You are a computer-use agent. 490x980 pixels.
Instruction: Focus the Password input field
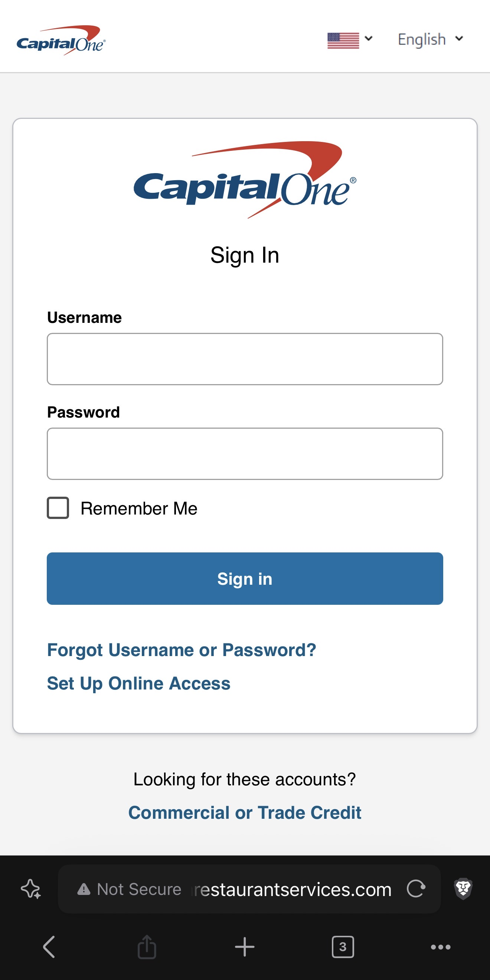245,454
